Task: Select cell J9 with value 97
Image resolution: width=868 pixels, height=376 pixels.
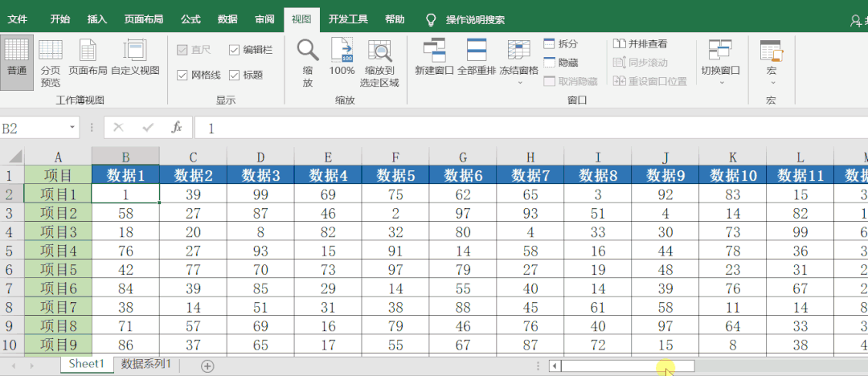Action: (665, 326)
